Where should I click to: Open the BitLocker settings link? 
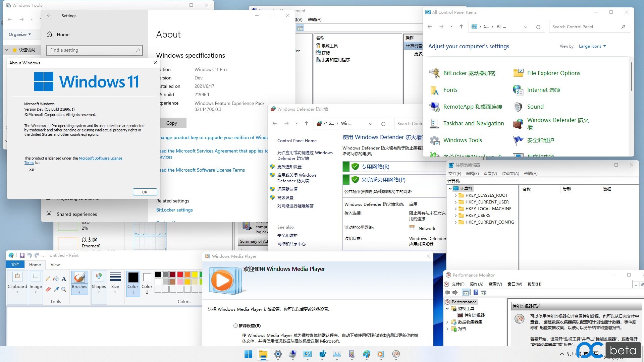pos(174,210)
